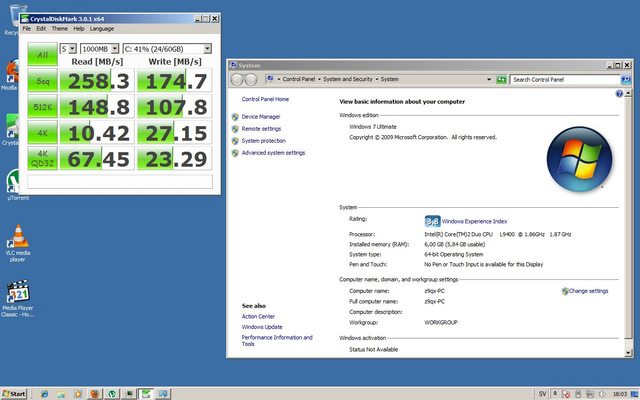Open the power tray icon
This screenshot has width=640, height=400.
click(578, 394)
